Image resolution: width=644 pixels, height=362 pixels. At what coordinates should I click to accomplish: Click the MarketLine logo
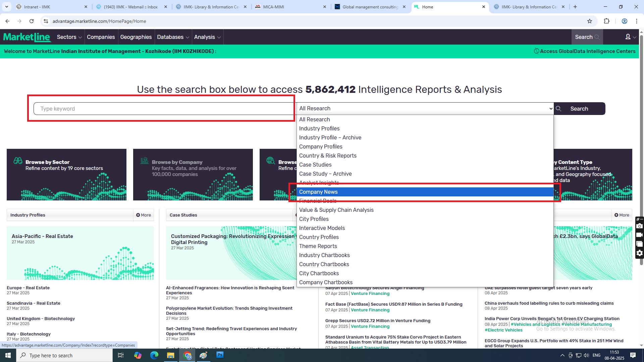point(27,37)
